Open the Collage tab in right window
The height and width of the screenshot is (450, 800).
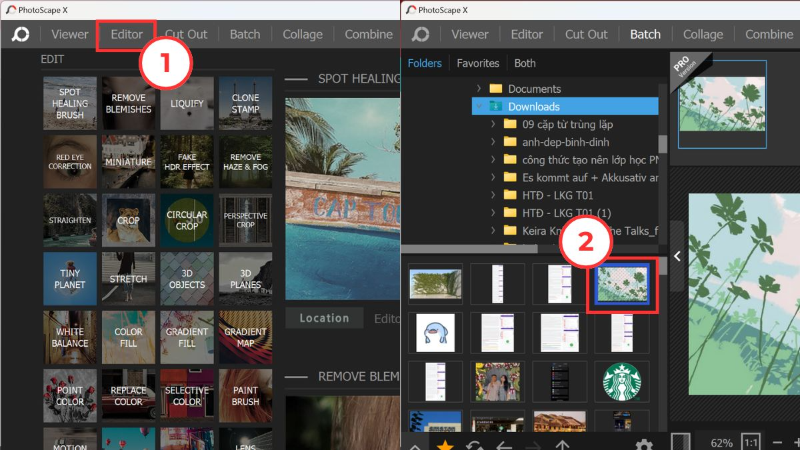coord(703,34)
